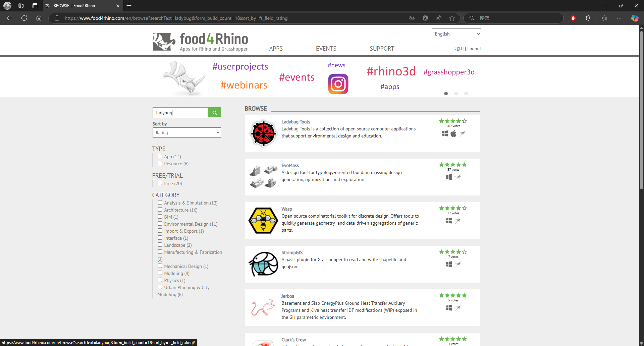The image size is (644, 346).
Task: Open the Jerboa title link
Action: (x=288, y=296)
